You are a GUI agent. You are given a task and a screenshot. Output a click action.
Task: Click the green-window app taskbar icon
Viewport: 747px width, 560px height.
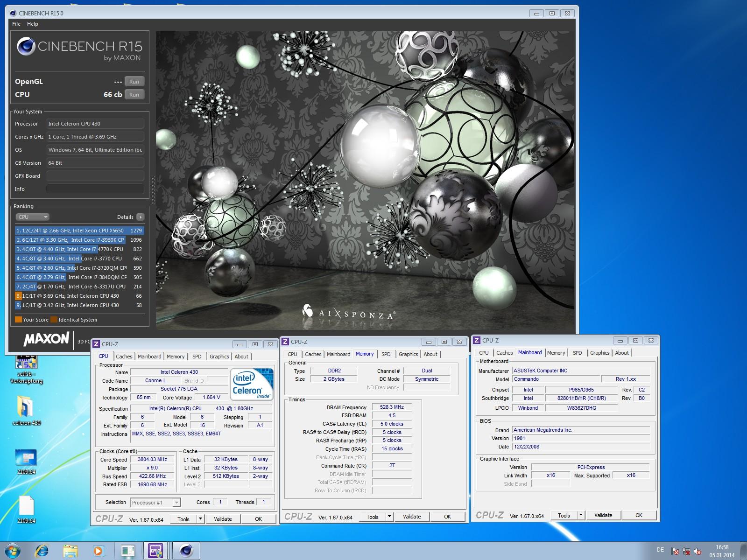(127, 551)
